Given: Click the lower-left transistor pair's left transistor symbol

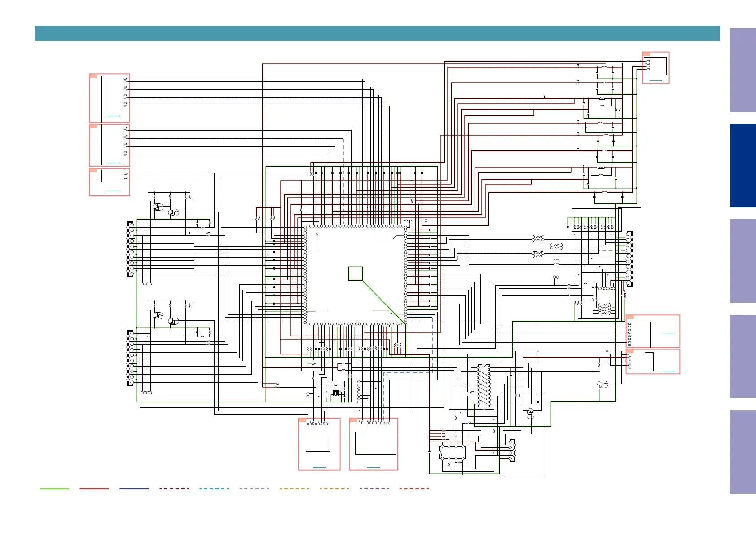Looking at the screenshot, I should tap(157, 316).
